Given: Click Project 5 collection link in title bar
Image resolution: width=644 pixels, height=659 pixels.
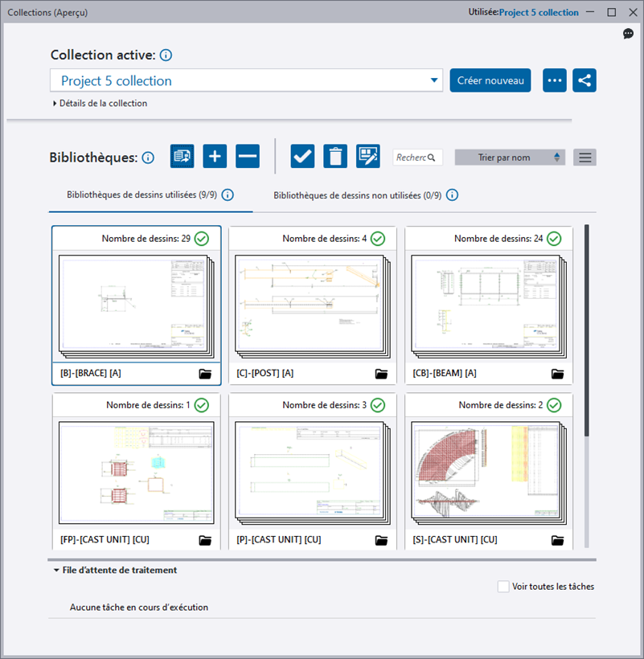Looking at the screenshot, I should tap(539, 13).
